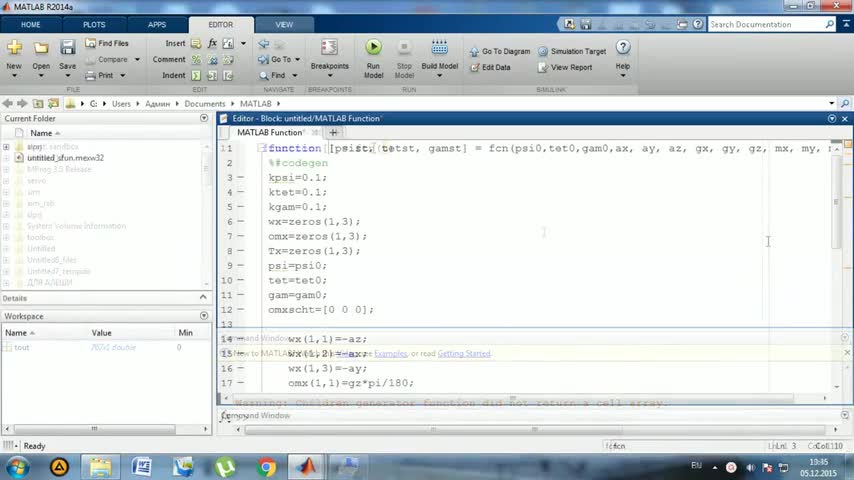
Task: Click the Help question mark icon
Action: (x=623, y=47)
